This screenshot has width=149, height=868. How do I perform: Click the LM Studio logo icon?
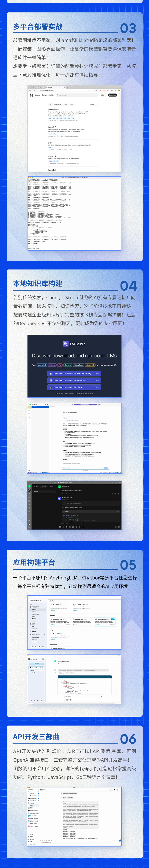(66, 344)
